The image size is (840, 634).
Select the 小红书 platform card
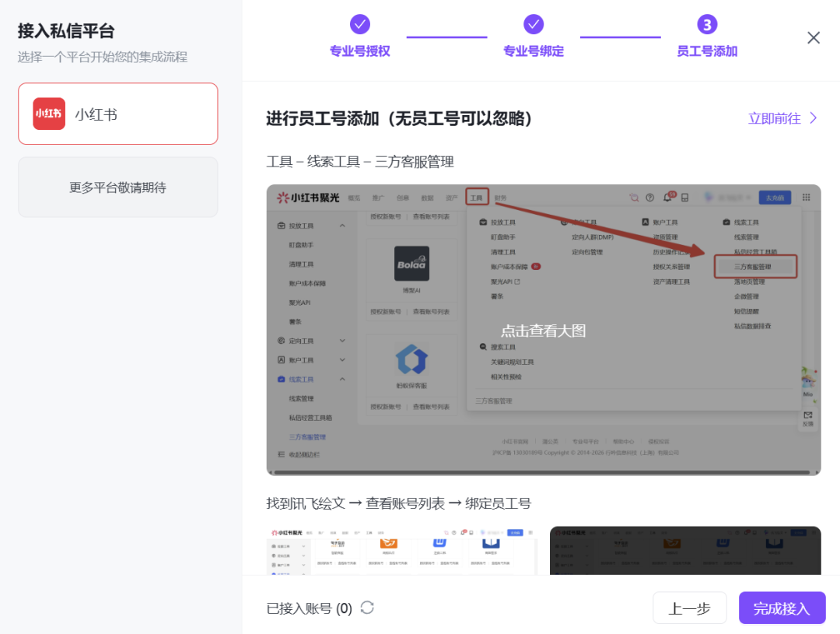pyautogui.click(x=118, y=114)
